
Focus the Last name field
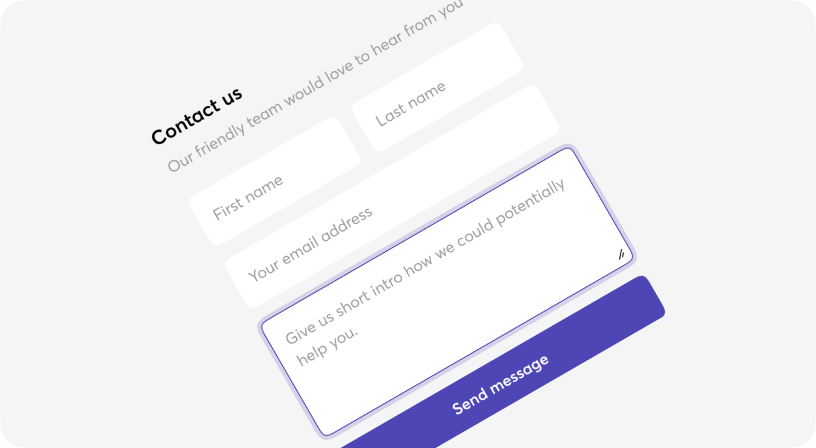[437, 87]
